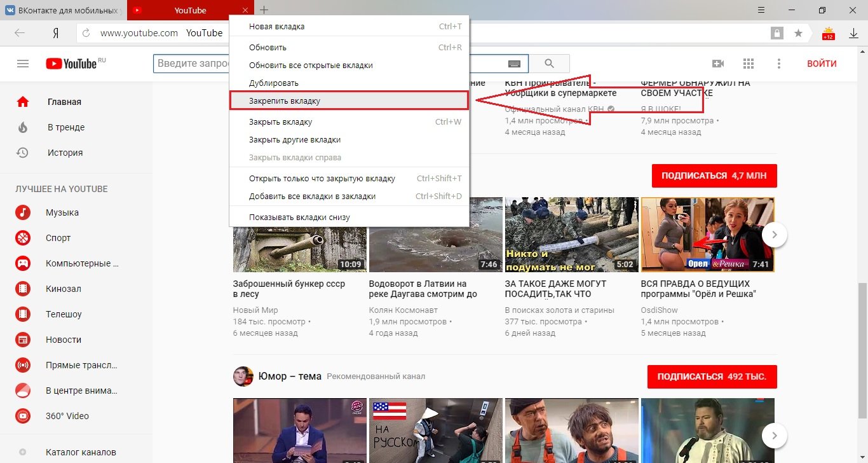Screen dimensions: 868x463
Task: Click the ВОЙТИ sign-in button
Action: 822,64
